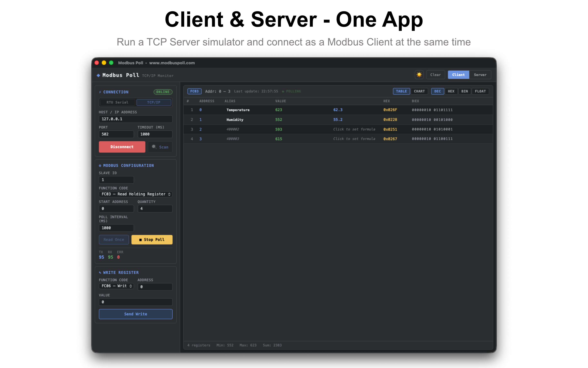Switch to Client mode
Viewport: 588px width, 368px height.
(458, 75)
